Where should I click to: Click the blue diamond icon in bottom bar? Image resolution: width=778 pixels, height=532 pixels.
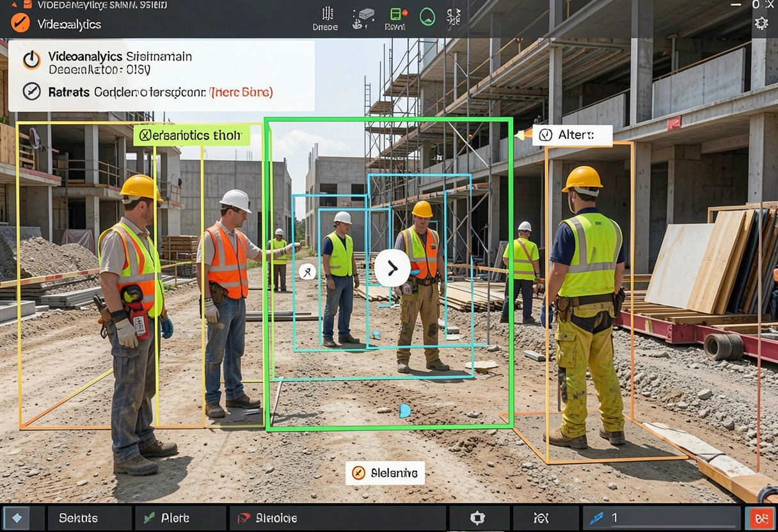click(x=17, y=518)
